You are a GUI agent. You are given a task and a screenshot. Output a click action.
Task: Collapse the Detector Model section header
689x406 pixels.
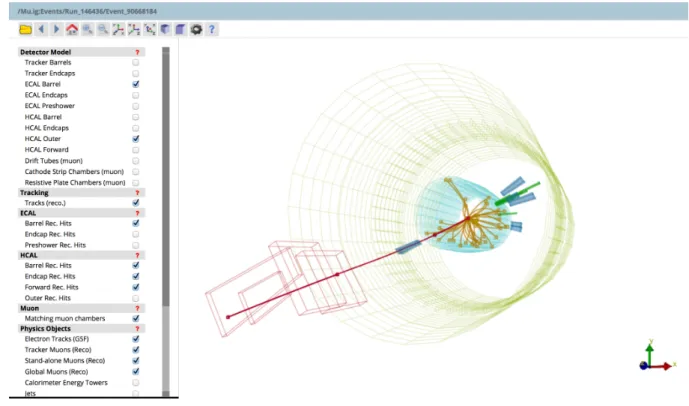click(x=81, y=52)
